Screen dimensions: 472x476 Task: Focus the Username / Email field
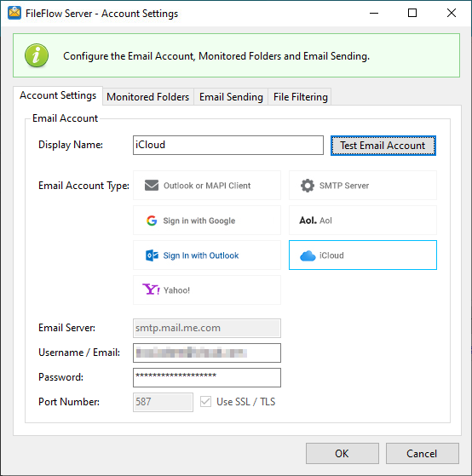tap(207, 353)
